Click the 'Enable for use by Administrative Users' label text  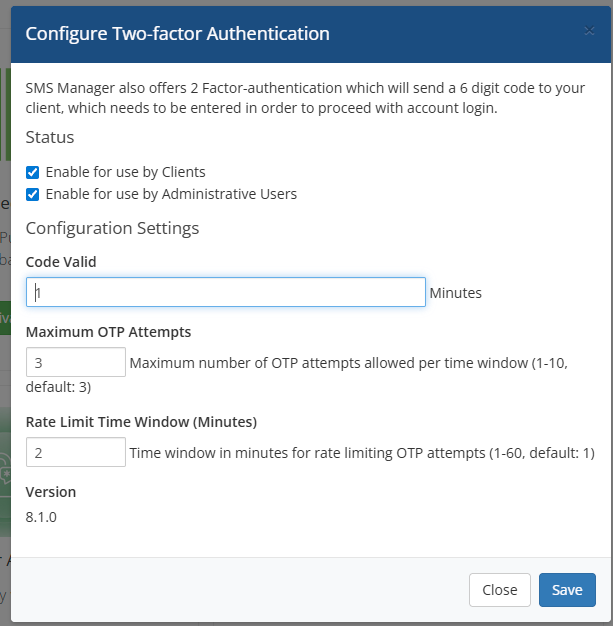point(171,194)
